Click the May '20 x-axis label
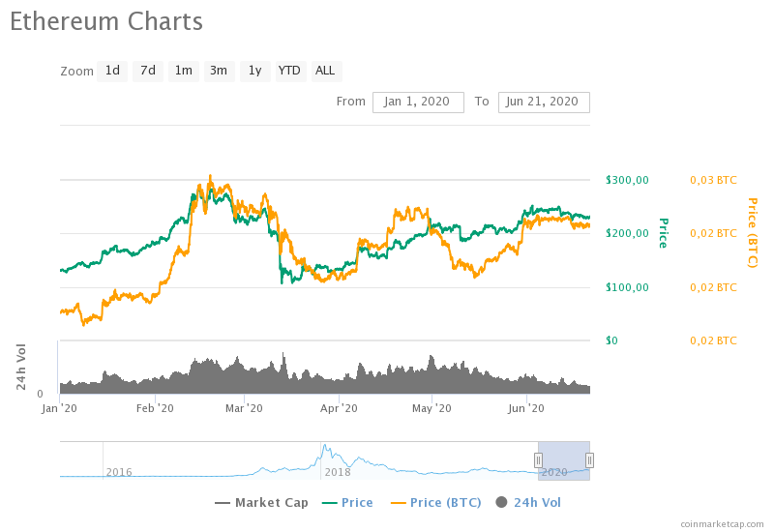This screenshot has height=532, width=774. point(432,408)
